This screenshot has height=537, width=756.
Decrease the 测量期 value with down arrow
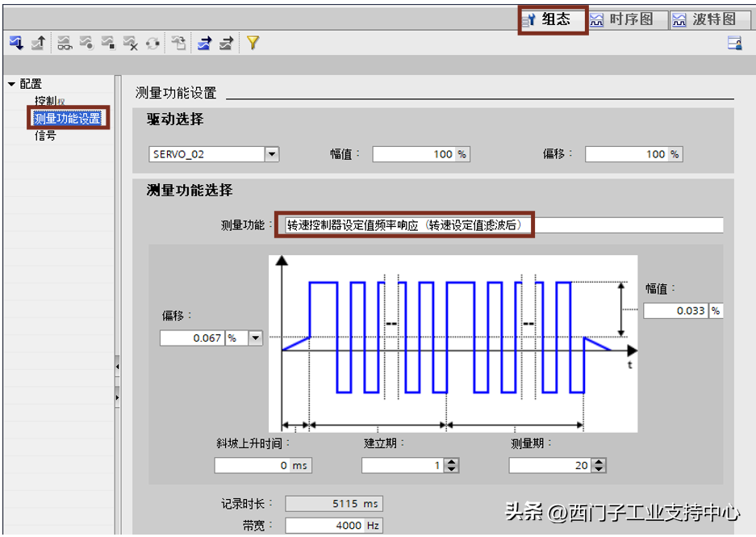click(599, 469)
